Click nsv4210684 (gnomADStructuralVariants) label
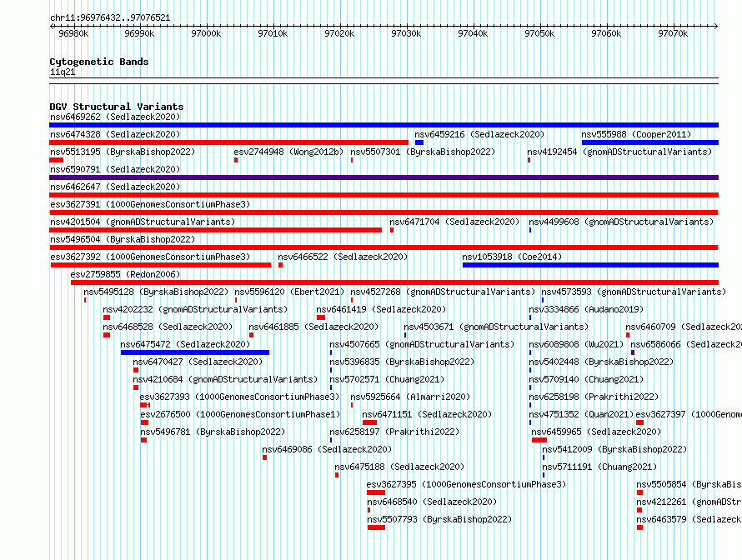Image resolution: width=742 pixels, height=560 pixels. coord(225,379)
